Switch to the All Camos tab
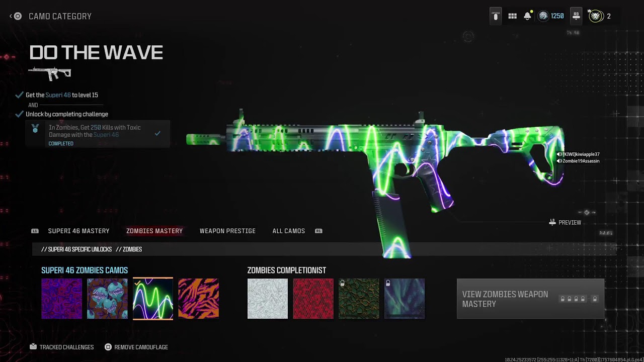 coord(289,231)
